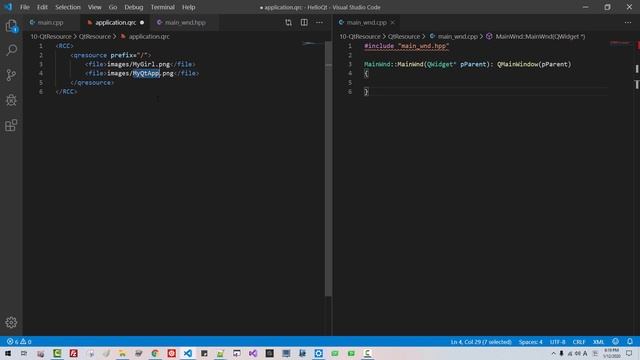
Task: Click the selected MyQtApp text on line 4
Action: [146, 73]
